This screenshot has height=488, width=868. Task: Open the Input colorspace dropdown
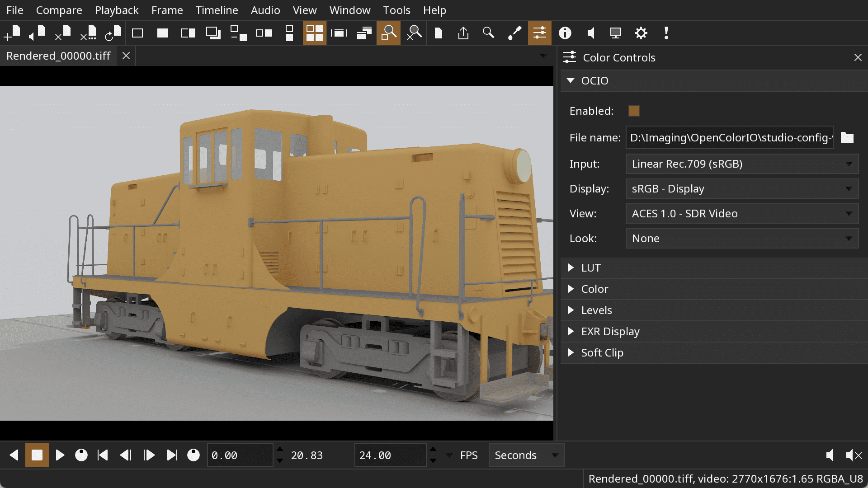(741, 164)
